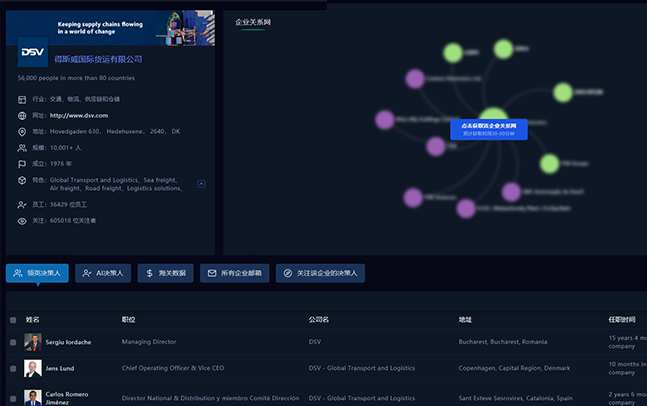Click Chief Operating Officer & Vice CEO cell
The width and height of the screenshot is (647, 406).
click(x=173, y=368)
